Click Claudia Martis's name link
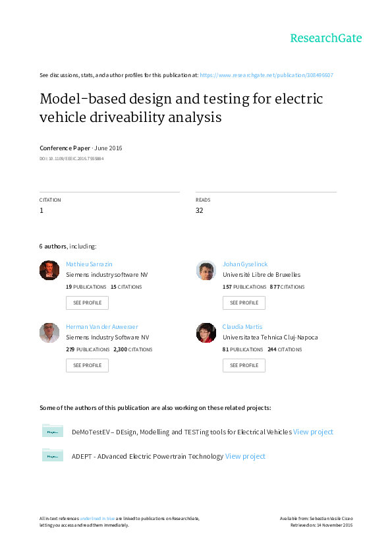The image size is (392, 555). pyautogui.click(x=240, y=326)
